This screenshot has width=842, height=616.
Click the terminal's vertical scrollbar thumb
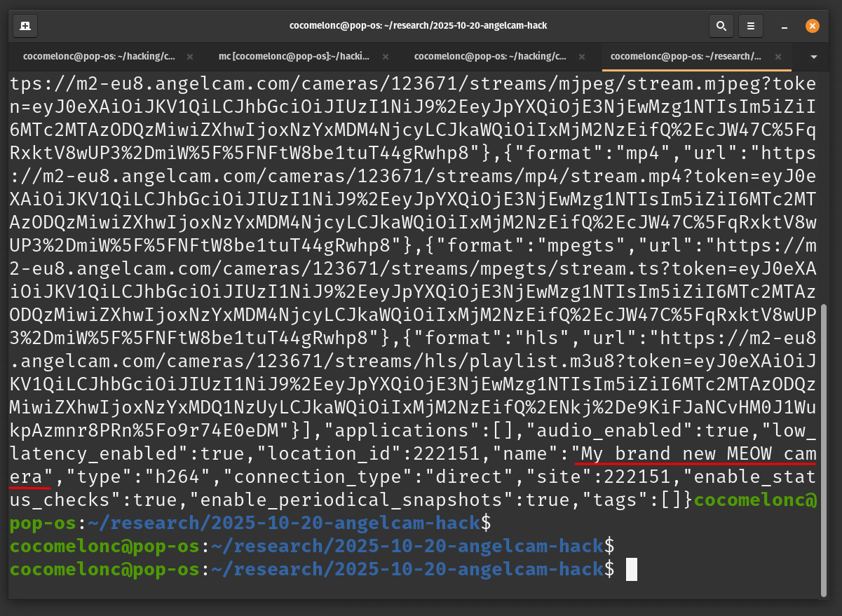click(823, 449)
